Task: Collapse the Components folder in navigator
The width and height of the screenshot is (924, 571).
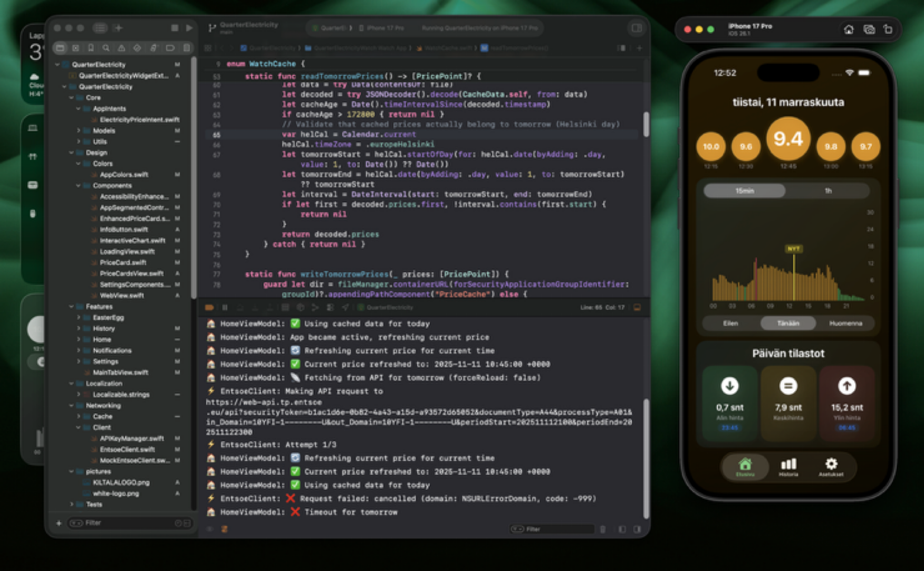Action: coord(79,186)
